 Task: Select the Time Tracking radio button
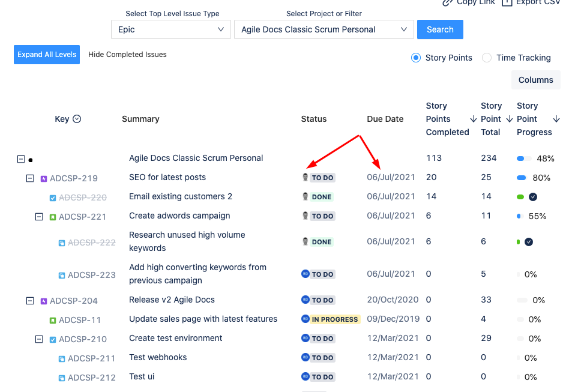click(487, 58)
